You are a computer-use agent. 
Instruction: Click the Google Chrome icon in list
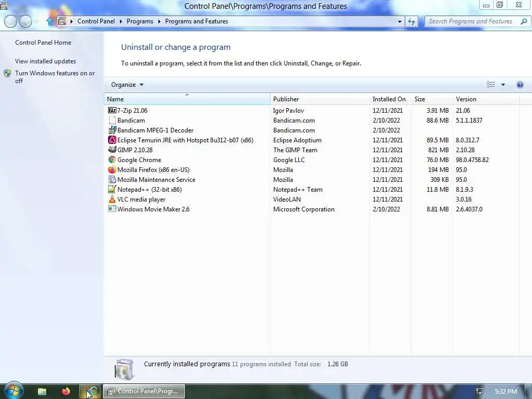[112, 159]
